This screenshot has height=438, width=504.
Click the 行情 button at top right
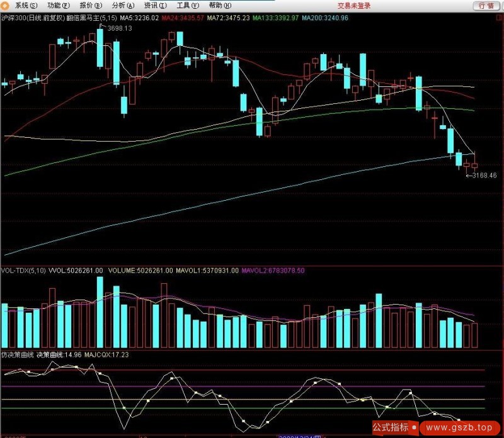(x=486, y=6)
